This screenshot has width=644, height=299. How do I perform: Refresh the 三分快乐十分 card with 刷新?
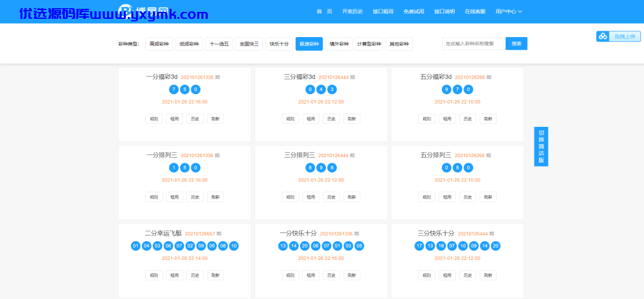pos(488,275)
